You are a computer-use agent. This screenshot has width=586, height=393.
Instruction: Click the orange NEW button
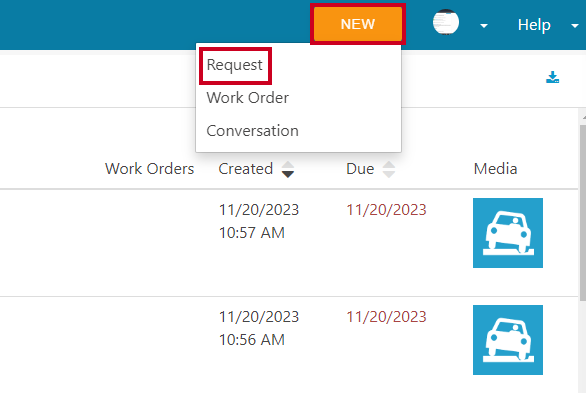pyautogui.click(x=358, y=24)
